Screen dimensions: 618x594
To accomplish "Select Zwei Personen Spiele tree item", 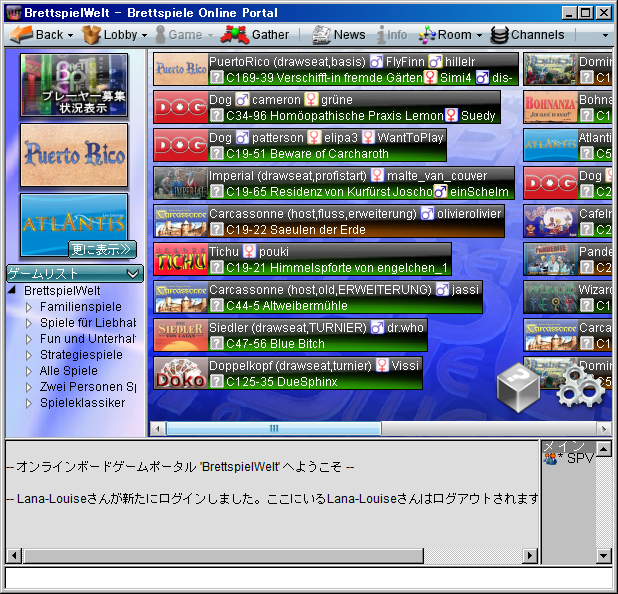I will pyautogui.click(x=88, y=387).
